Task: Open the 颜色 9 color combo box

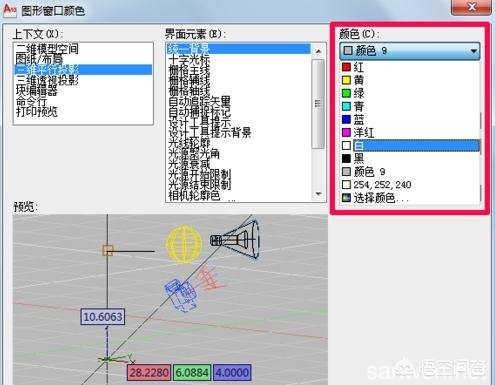Action: 410,51
